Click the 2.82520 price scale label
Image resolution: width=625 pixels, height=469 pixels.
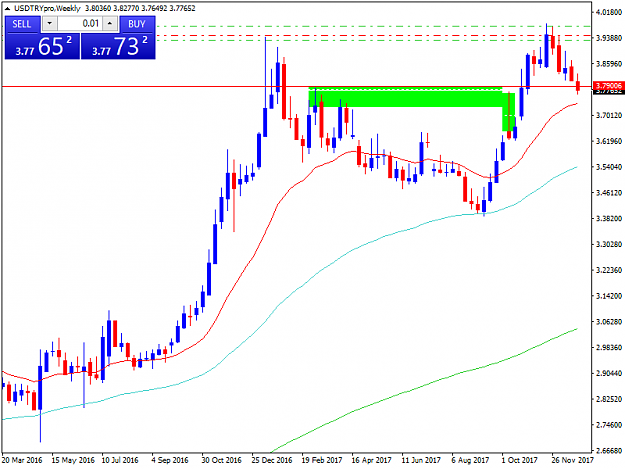(x=609, y=399)
